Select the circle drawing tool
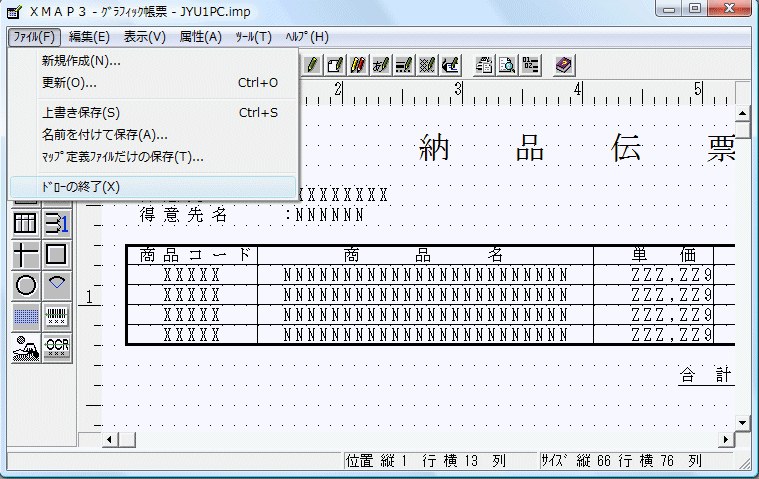This screenshot has height=479, width=759. click(25, 285)
